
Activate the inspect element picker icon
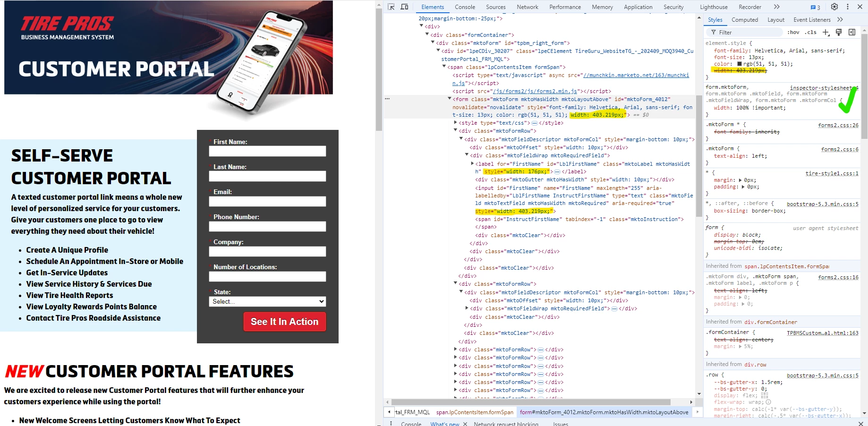click(x=391, y=7)
